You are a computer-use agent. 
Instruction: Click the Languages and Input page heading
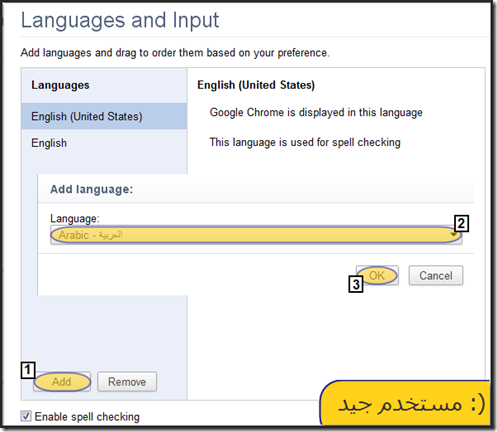tap(120, 20)
